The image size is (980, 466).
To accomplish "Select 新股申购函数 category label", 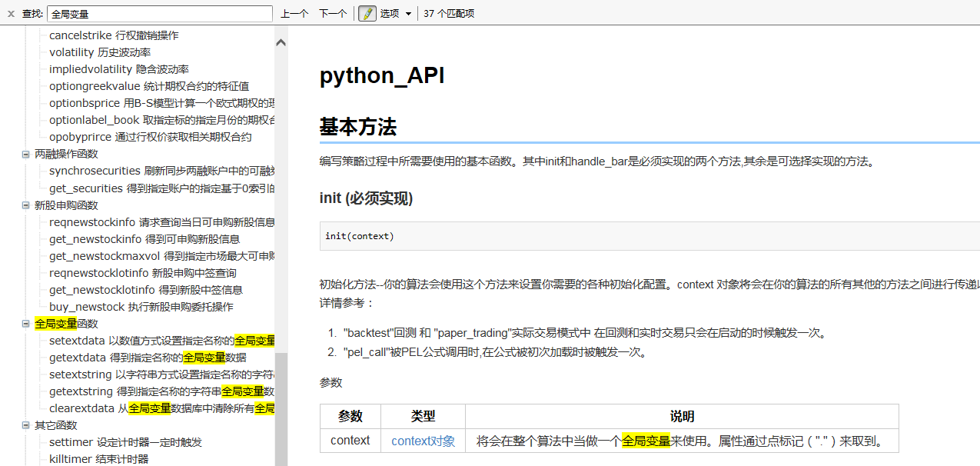I will click(x=66, y=205).
